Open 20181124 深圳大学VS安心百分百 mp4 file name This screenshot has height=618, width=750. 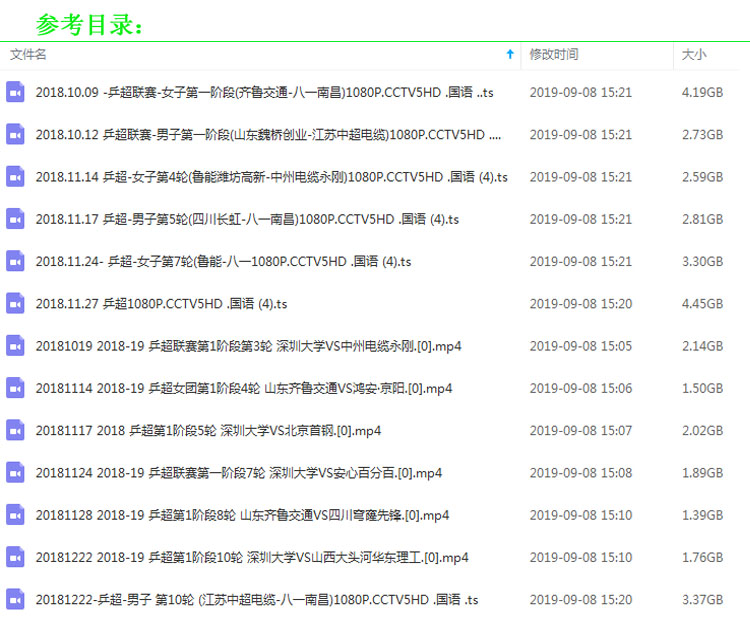[x=239, y=473]
